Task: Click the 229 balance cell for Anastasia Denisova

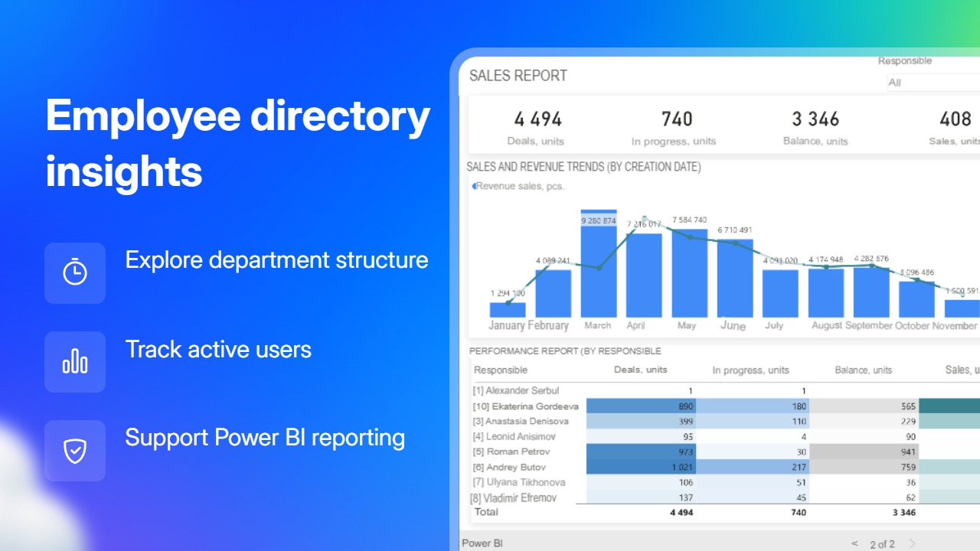Action: pos(864,422)
